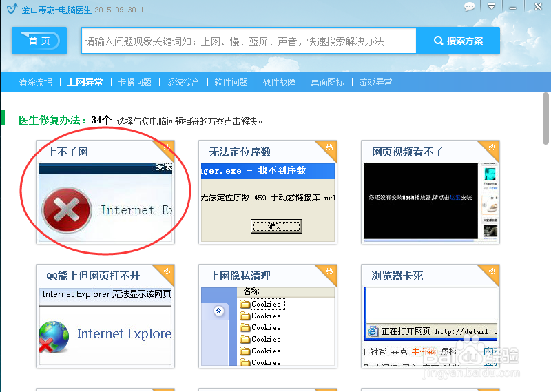Click the hot 热 badge on 无法定位序数
551x392 pixels.
(329, 147)
